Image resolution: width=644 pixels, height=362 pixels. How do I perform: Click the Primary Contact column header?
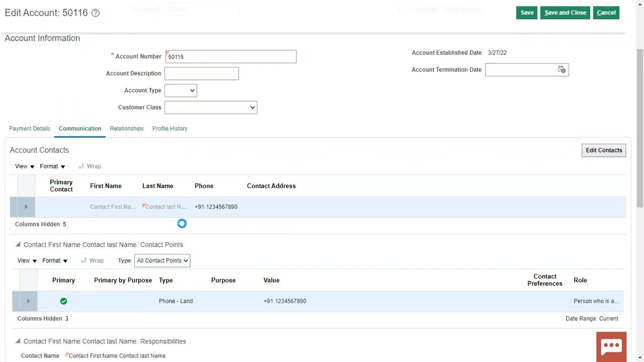tap(61, 186)
